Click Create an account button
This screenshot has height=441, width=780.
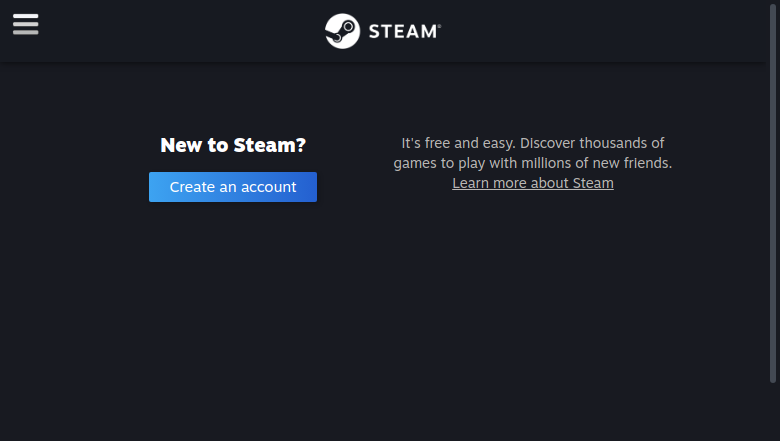(x=233, y=187)
